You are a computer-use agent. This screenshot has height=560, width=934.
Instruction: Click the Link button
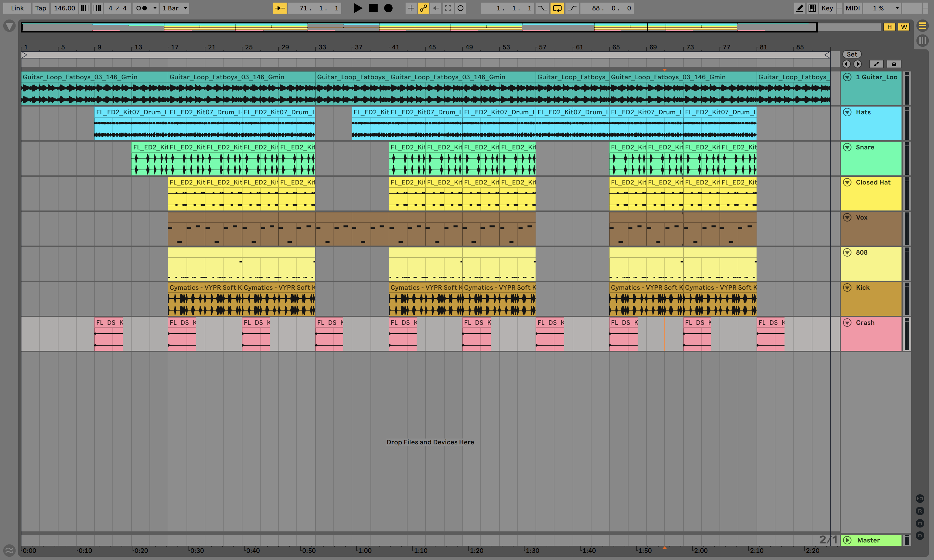[17, 8]
